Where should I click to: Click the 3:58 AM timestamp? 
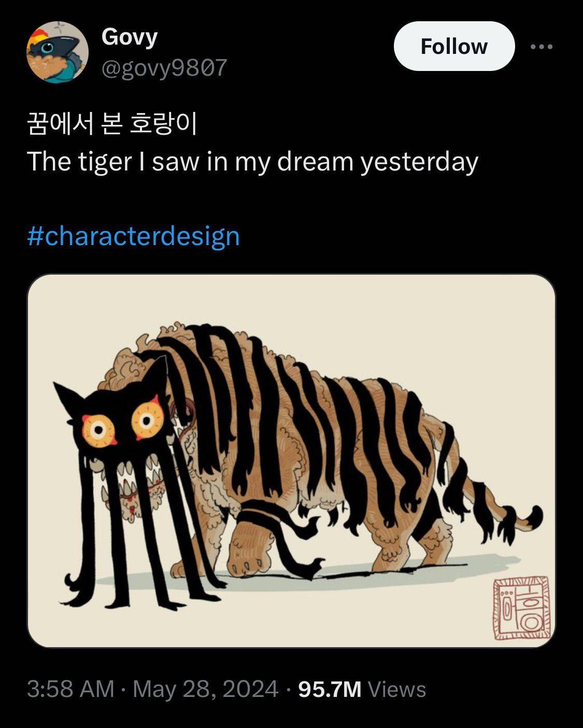coord(70,689)
